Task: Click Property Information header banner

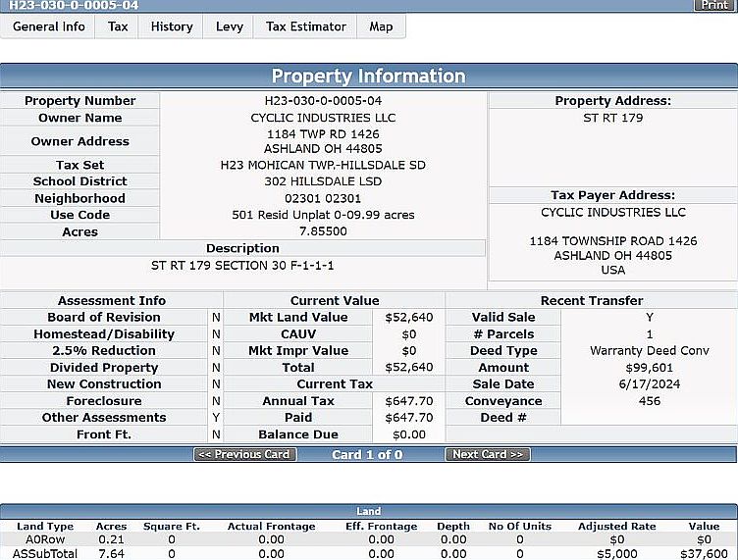Action: (x=369, y=76)
